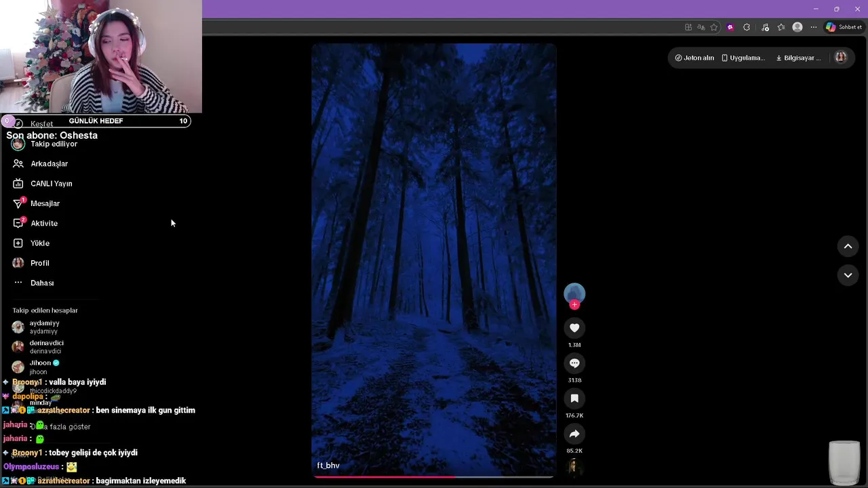Click the saved count 176.7K
Screen dimensions: 868x488
tap(574, 415)
